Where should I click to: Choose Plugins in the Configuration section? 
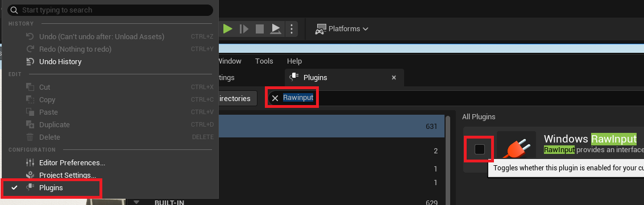(51, 188)
